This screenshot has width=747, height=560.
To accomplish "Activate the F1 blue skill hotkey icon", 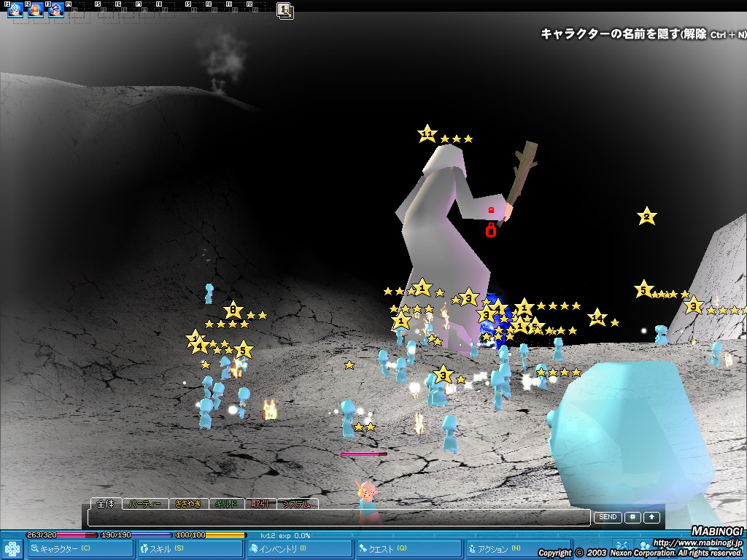I will (15, 9).
